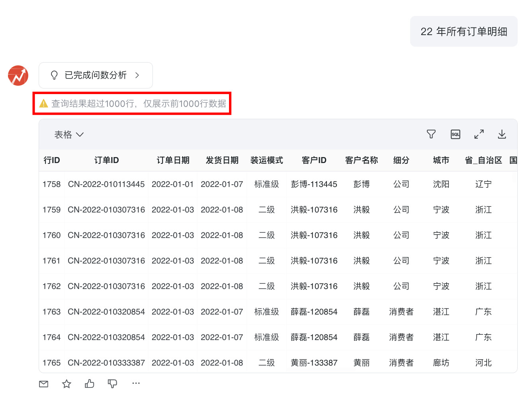This screenshot has width=532, height=409.
Task: Favorite this answer with star icon
Action: pyautogui.click(x=66, y=384)
